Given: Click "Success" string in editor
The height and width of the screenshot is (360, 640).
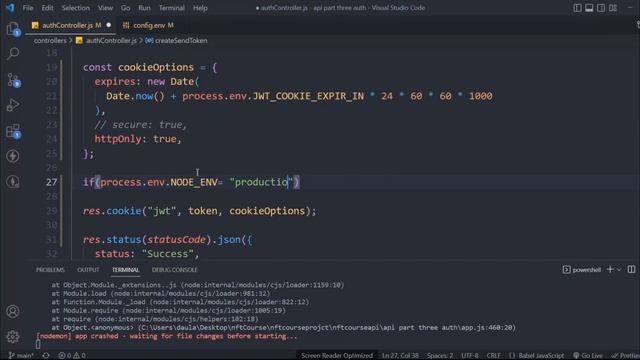Looking at the screenshot, I should [x=168, y=254].
